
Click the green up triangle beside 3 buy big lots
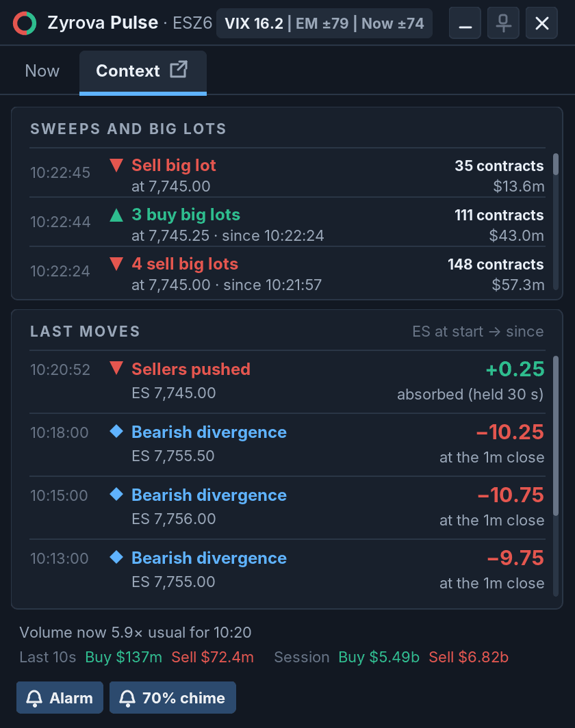click(x=116, y=215)
